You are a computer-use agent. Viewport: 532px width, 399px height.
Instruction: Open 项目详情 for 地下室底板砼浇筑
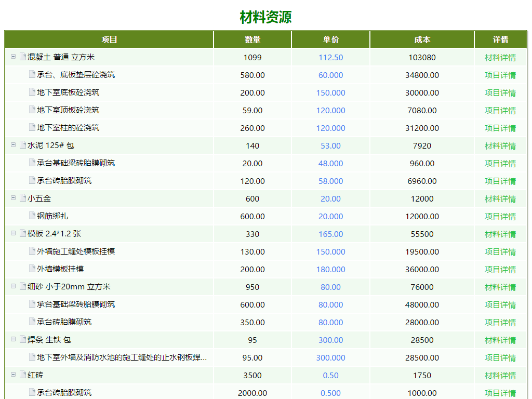coord(500,92)
